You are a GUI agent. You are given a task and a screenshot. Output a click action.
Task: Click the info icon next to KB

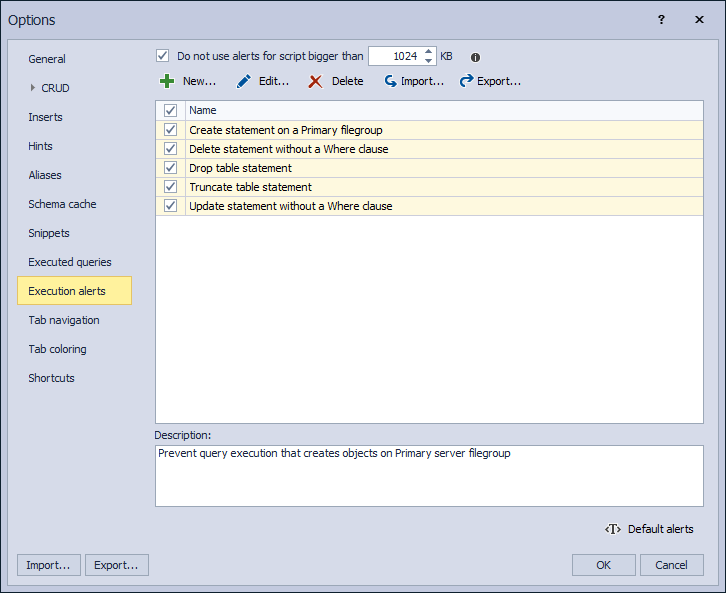pyautogui.click(x=475, y=57)
